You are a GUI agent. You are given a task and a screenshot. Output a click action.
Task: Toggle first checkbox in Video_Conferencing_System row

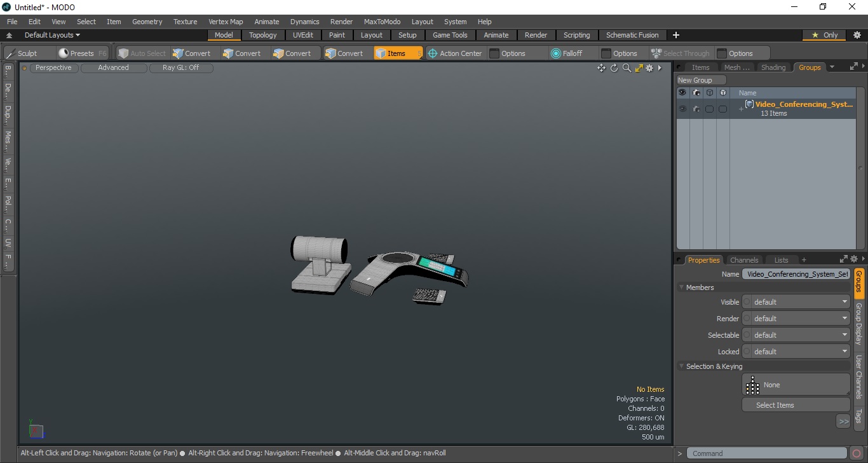(709, 109)
